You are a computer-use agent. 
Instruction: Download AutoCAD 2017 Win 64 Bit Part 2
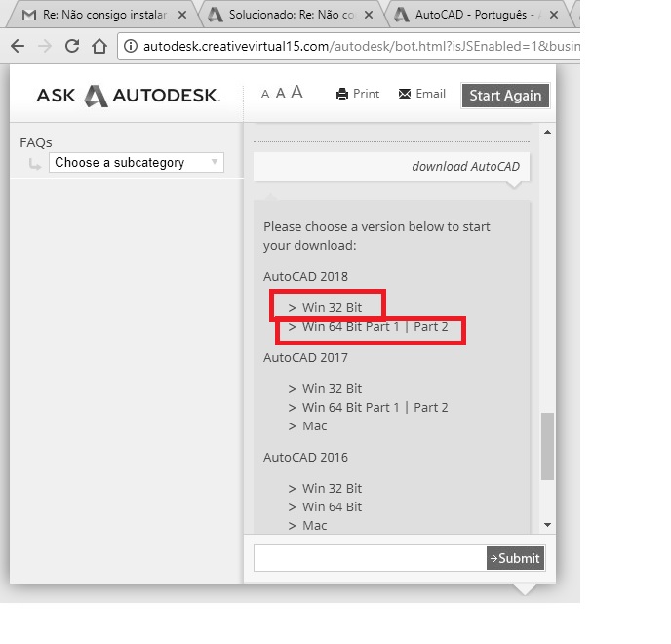click(x=430, y=407)
